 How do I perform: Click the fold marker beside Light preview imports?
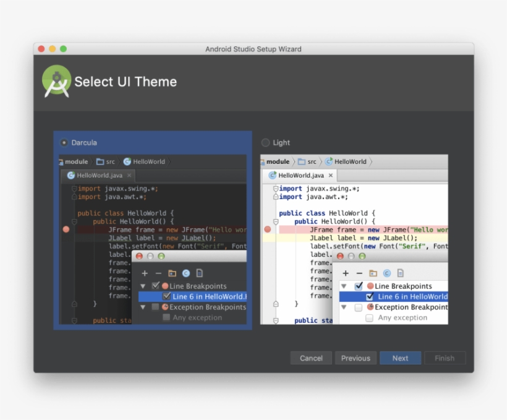coord(276,189)
